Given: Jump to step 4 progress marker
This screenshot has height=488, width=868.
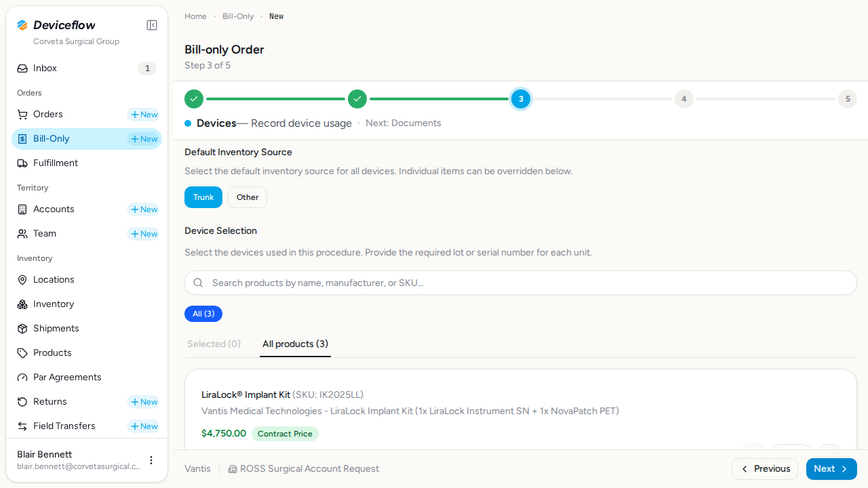Looking at the screenshot, I should tap(684, 99).
